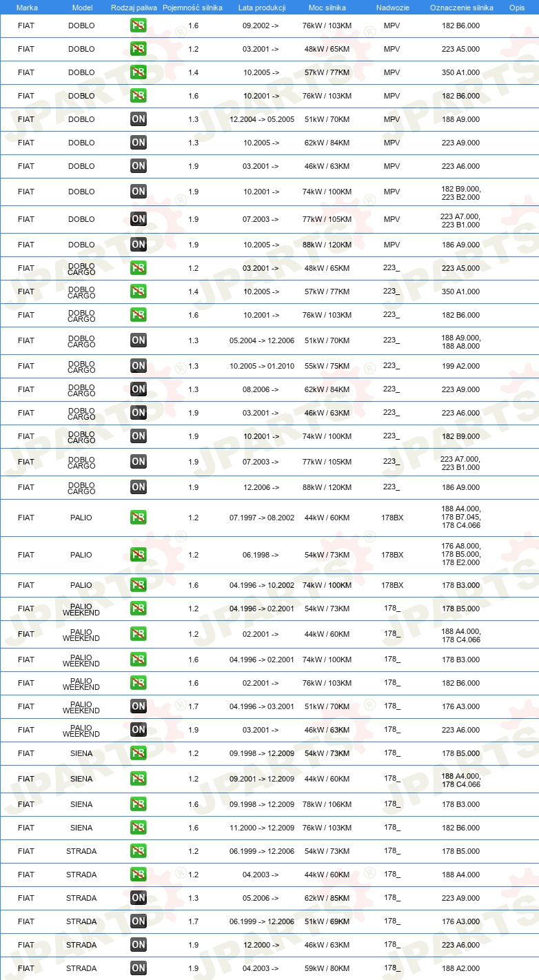539x980 pixels.
Task: Click the diesel icon for Doblo Cargo 05.2004 -> 12.2006
Action: pyautogui.click(x=139, y=340)
